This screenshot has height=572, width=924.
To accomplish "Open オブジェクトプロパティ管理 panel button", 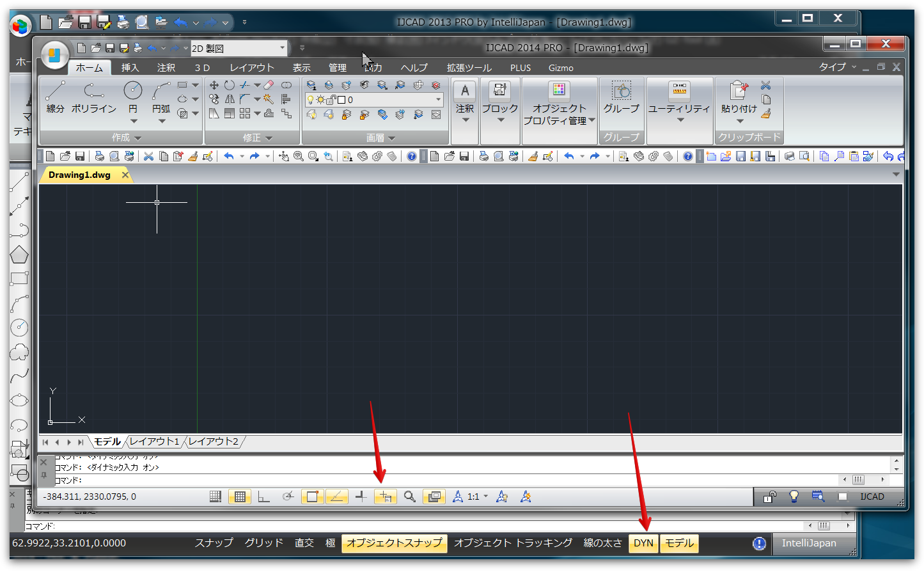I will (x=559, y=90).
